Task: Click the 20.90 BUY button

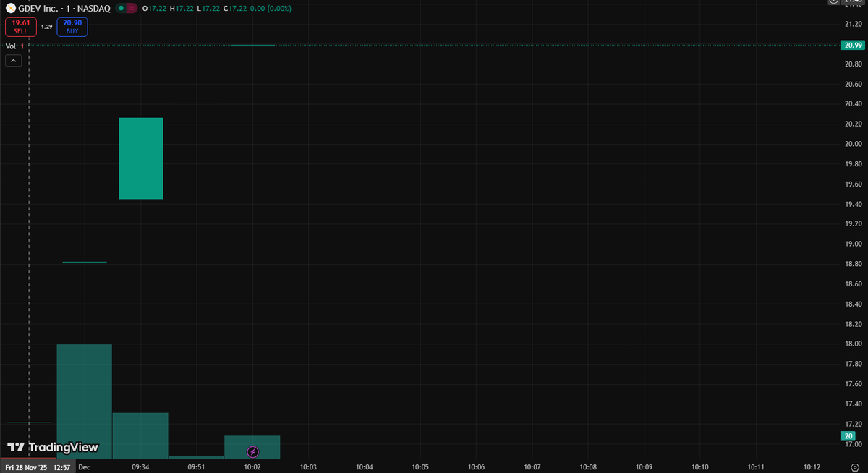Action: (72, 27)
